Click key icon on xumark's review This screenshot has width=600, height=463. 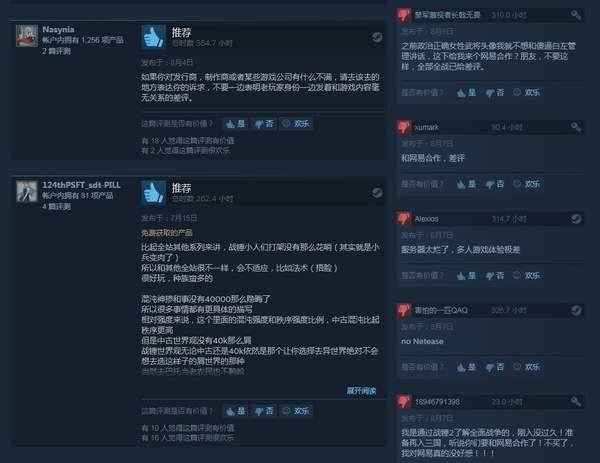[576, 127]
